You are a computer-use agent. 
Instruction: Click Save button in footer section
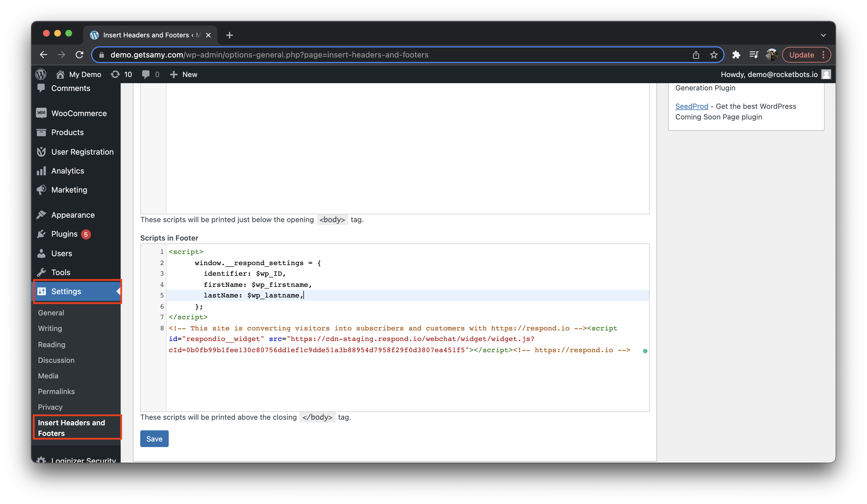click(x=154, y=439)
